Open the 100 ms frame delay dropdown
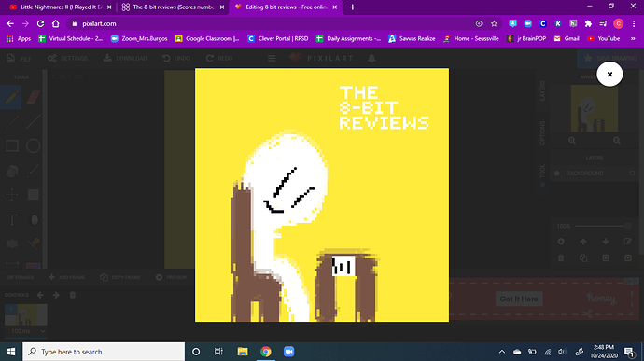The image size is (644, 361). tap(25, 331)
